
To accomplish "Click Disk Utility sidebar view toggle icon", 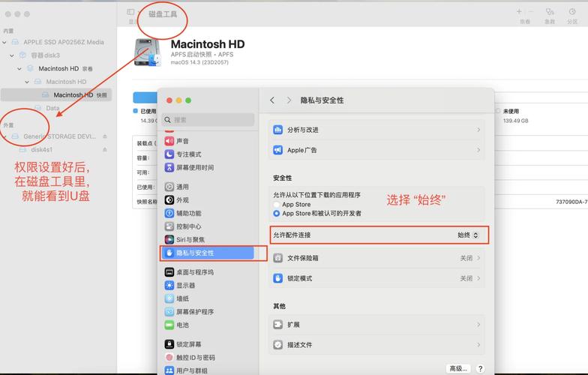I will [x=130, y=12].
